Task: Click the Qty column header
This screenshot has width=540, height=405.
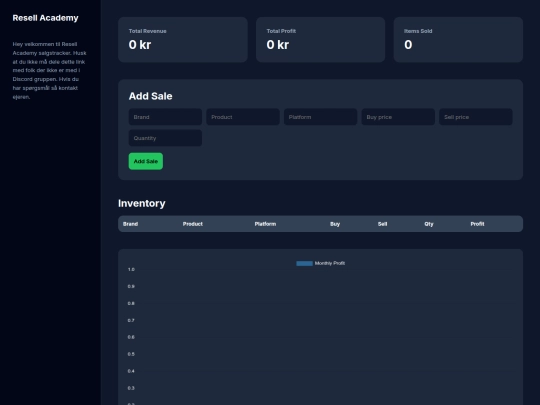Action: 429,224
